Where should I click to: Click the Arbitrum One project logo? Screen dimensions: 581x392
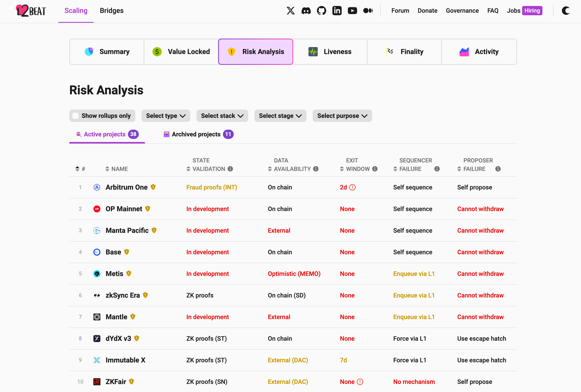[x=97, y=187]
